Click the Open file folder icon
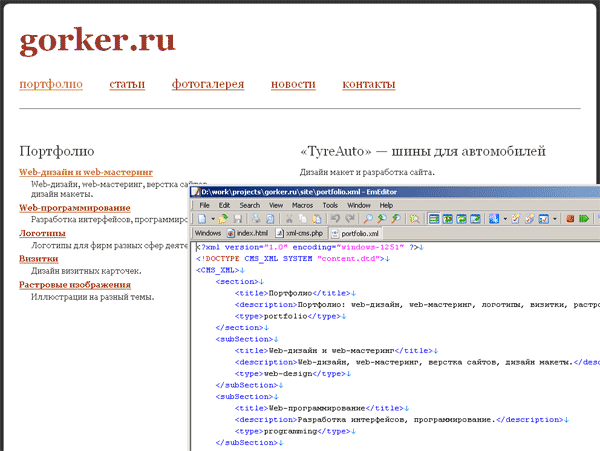Image resolution: width=600 pixels, height=451 pixels. coord(223,218)
